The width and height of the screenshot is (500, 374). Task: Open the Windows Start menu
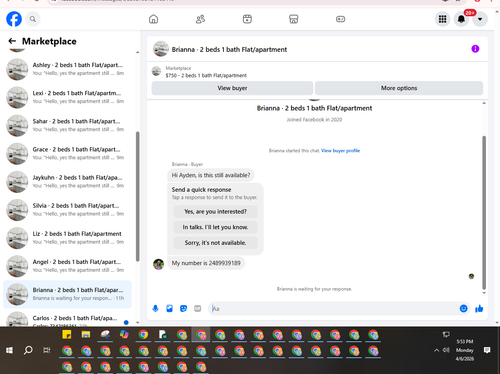click(9, 350)
